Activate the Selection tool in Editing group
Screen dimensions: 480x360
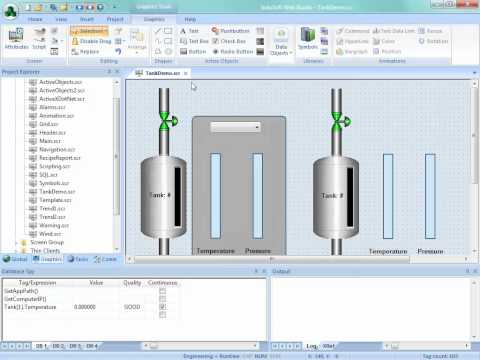(x=89, y=31)
